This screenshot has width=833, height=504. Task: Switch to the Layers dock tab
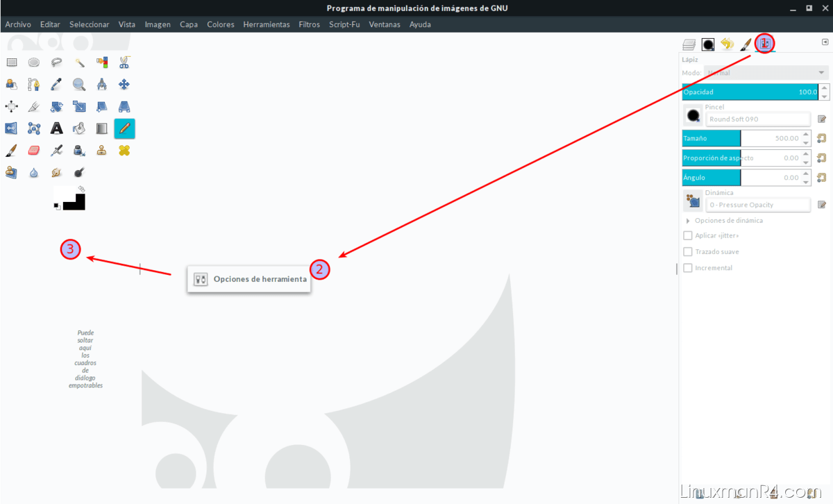coord(689,44)
